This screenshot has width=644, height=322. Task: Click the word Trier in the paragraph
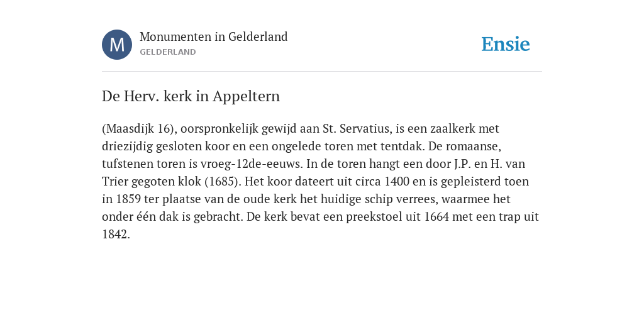(x=115, y=182)
